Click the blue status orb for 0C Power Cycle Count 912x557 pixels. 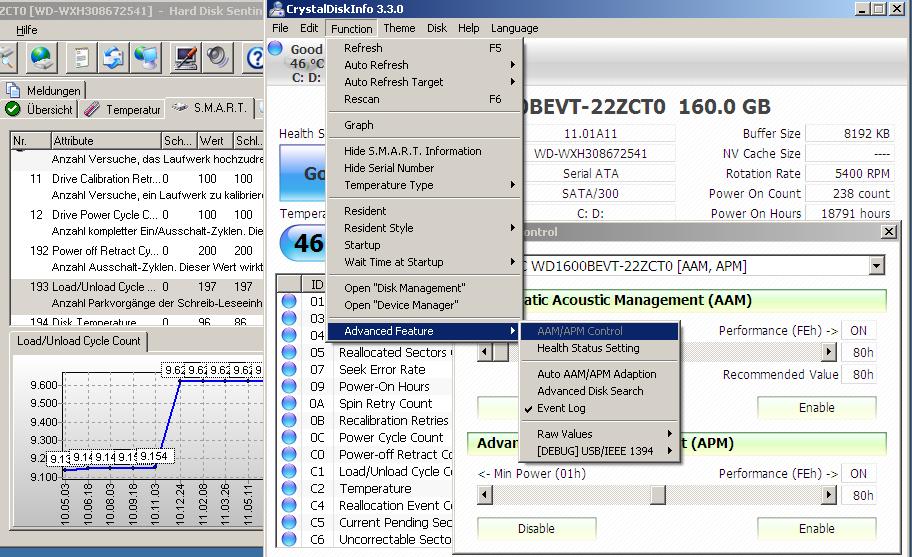tap(289, 437)
